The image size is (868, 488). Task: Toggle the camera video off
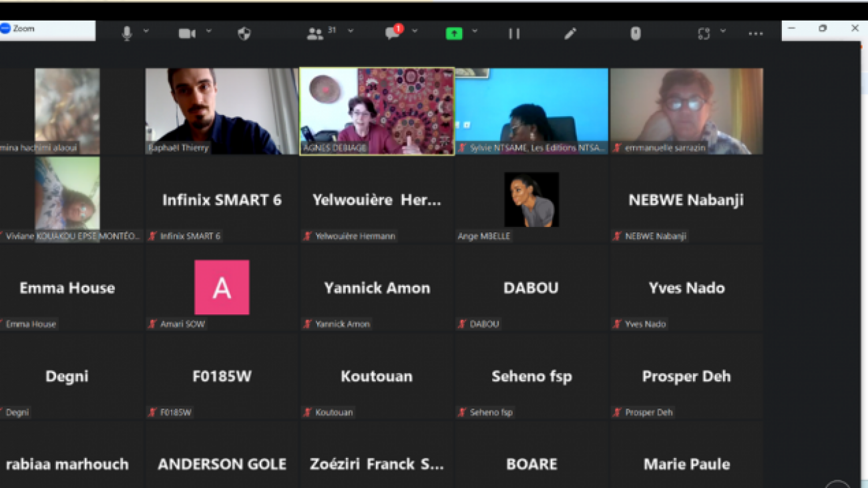click(x=187, y=32)
